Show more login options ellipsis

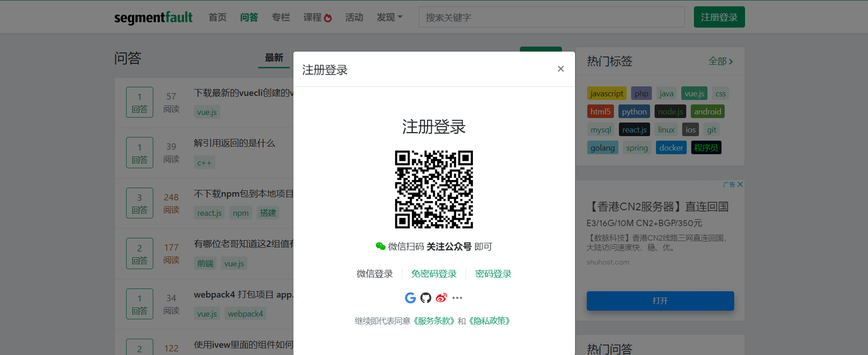tap(457, 298)
